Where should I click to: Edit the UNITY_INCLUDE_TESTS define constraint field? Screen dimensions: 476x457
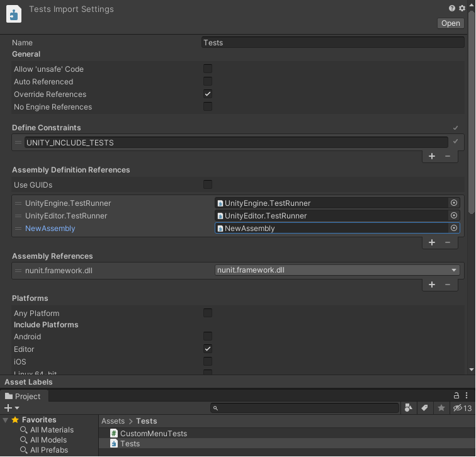pos(236,142)
